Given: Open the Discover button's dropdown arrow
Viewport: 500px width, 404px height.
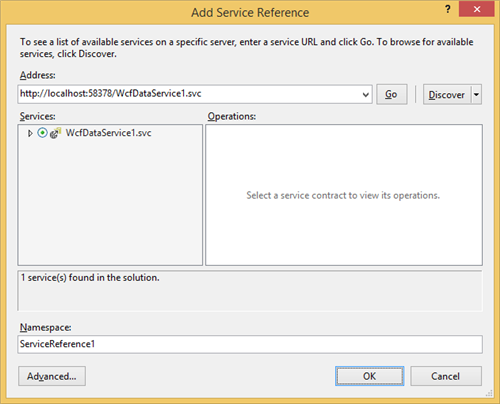Looking at the screenshot, I should click(x=476, y=95).
